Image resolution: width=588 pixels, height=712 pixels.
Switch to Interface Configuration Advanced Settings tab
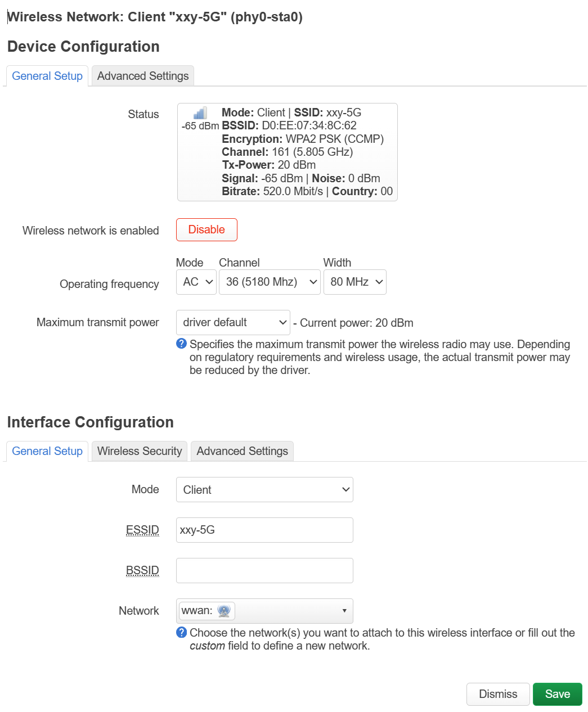click(x=242, y=451)
